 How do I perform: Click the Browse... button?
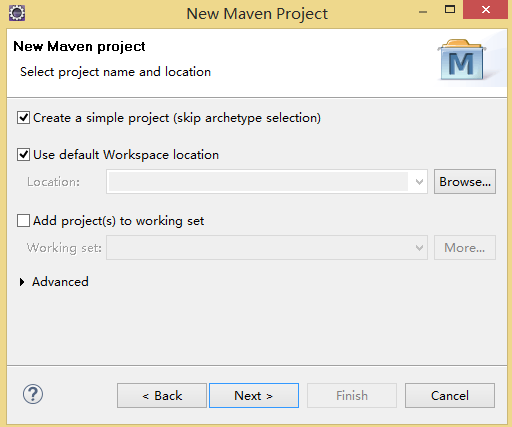pyautogui.click(x=465, y=182)
